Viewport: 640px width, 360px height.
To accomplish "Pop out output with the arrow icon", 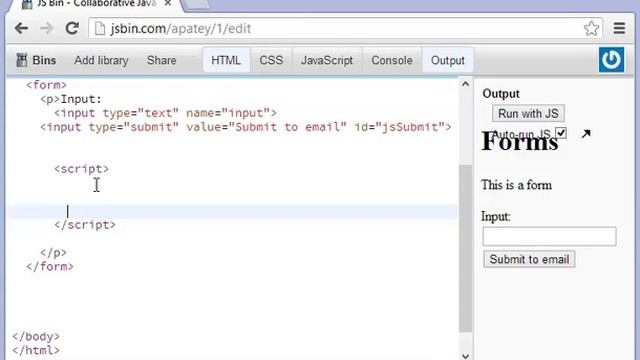I will click(x=586, y=133).
